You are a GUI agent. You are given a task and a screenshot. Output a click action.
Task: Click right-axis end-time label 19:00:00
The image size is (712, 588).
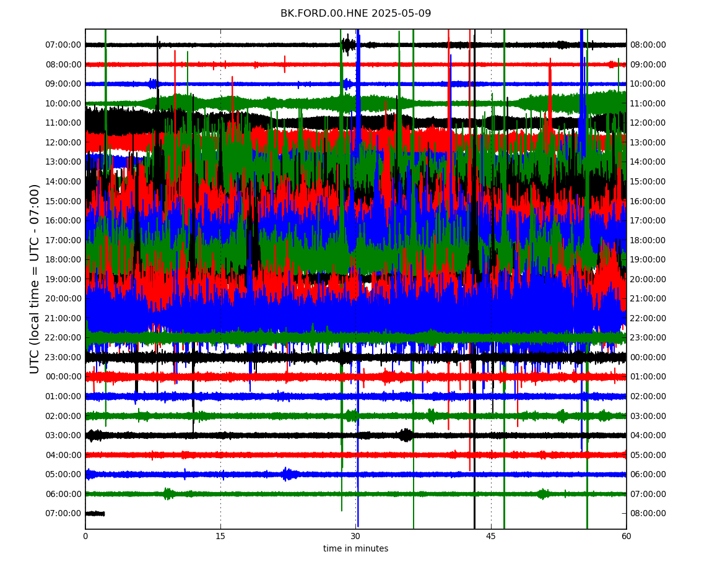[648, 260]
